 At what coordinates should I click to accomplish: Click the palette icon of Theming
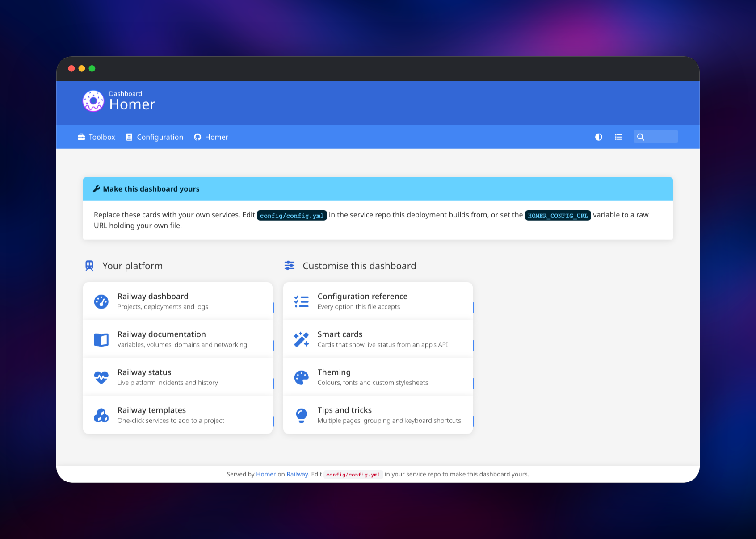point(302,377)
